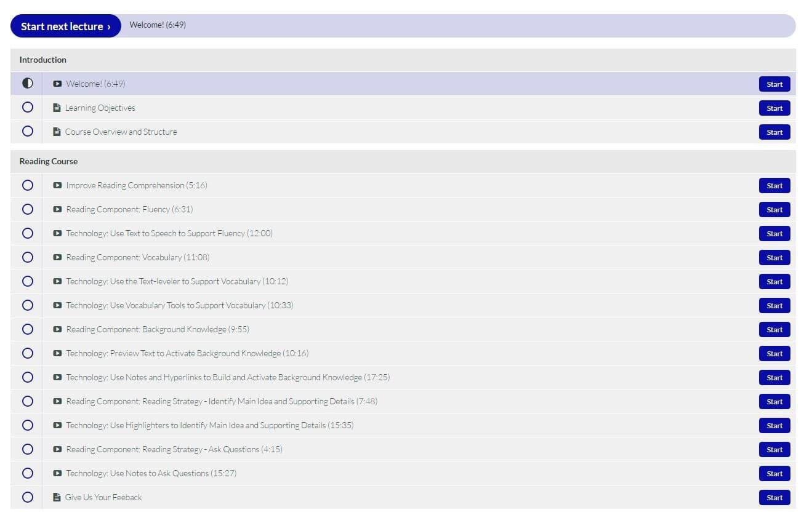The image size is (812, 523).
Task: Click video icon for Reading Component: Fluency
Action: pos(57,209)
